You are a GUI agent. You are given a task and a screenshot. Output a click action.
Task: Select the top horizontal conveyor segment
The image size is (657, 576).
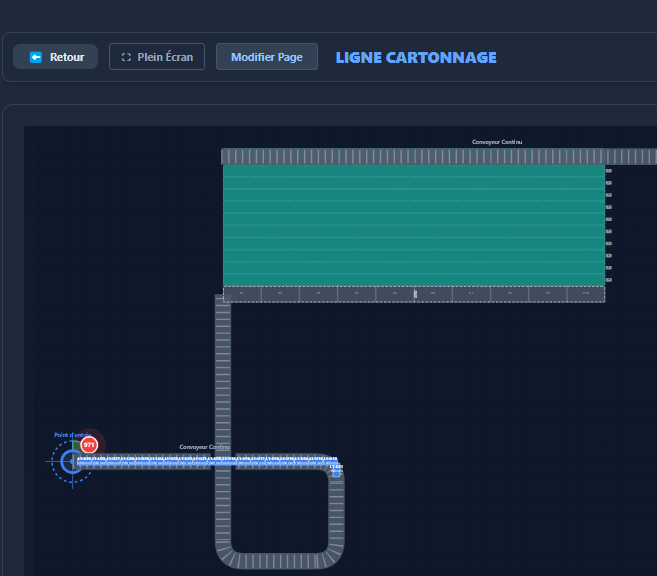point(439,156)
